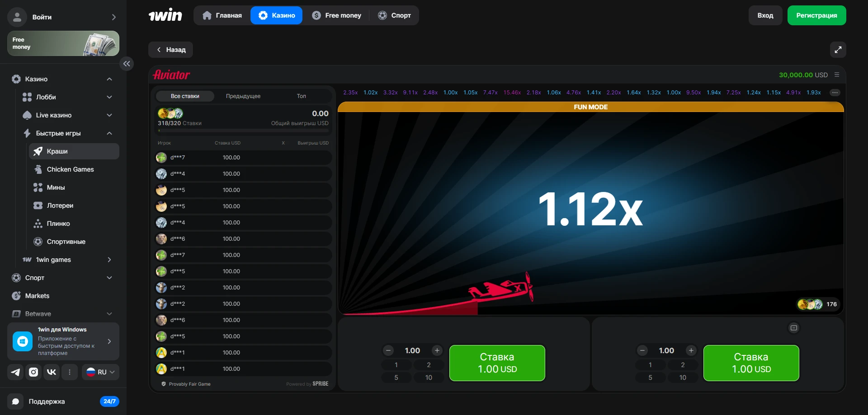Select quick amount 10 in right panel
The height and width of the screenshot is (415, 868).
click(683, 378)
